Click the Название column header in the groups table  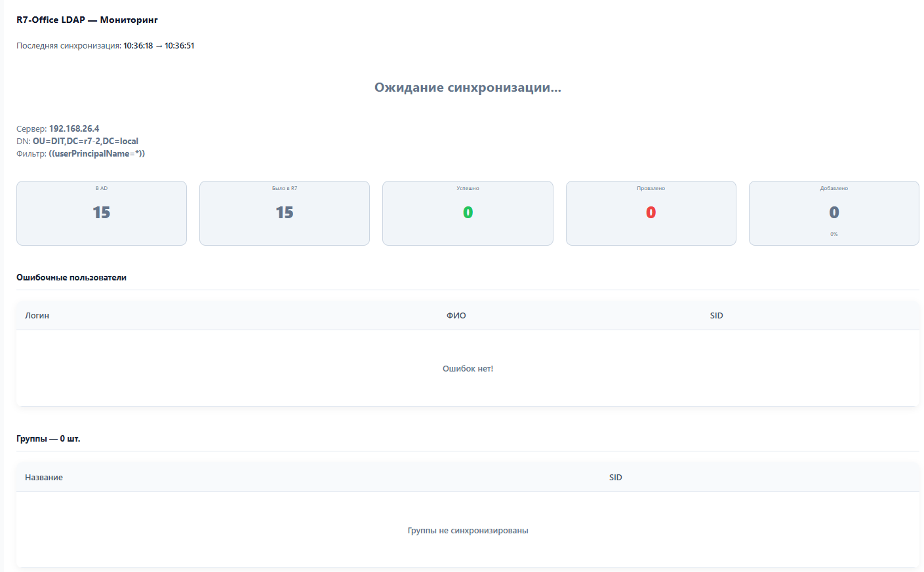coord(44,478)
